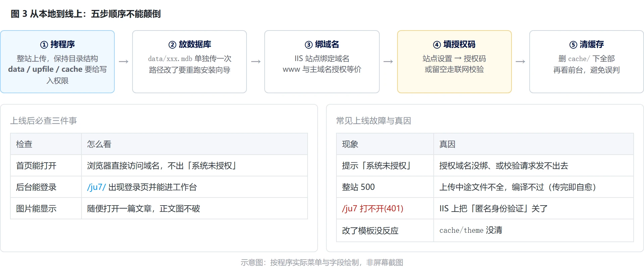Click the line "data/xxx.mdb 单独传一次"
The image size is (644, 275).
coord(190,59)
